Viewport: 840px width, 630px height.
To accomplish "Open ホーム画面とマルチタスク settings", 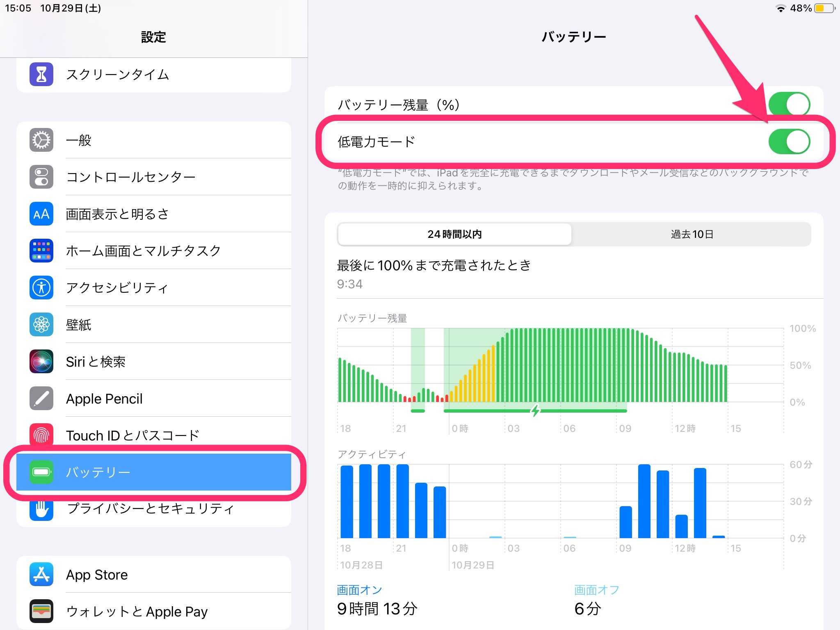I will click(154, 251).
